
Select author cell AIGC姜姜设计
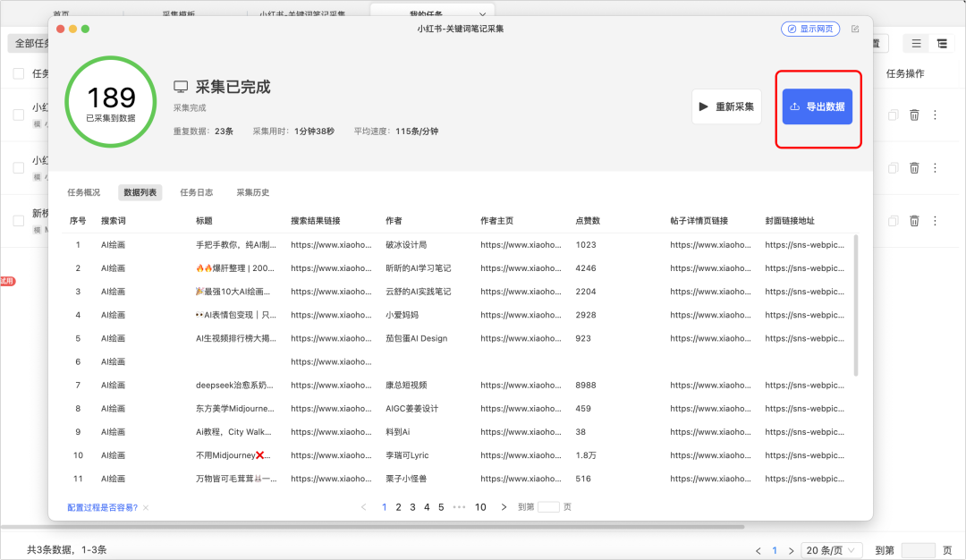coord(411,409)
